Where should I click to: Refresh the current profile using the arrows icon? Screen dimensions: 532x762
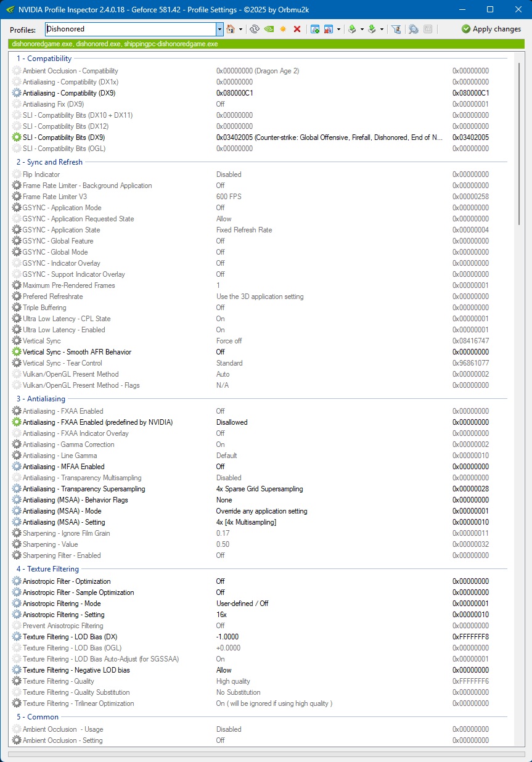point(255,29)
